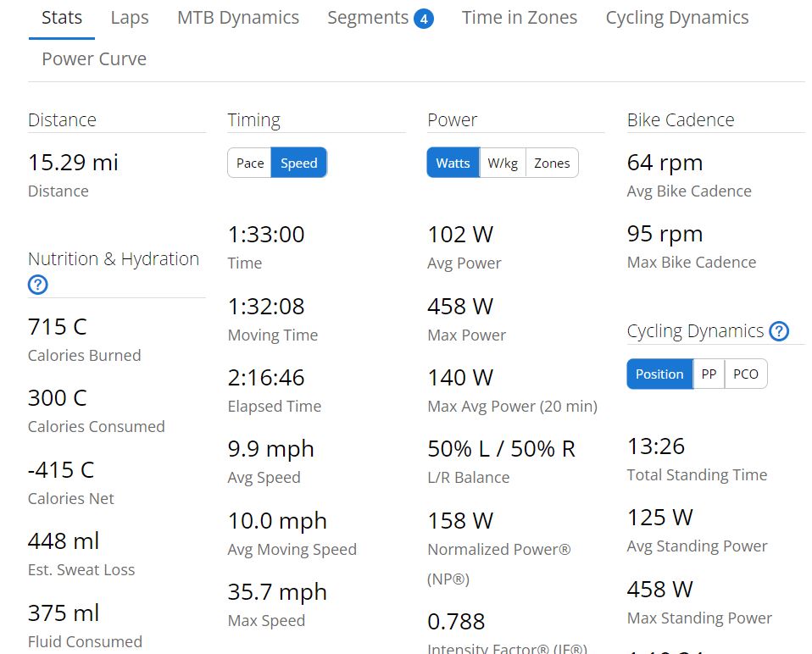Select Watts power display
Screen dimensions: 812x654
coord(453,163)
